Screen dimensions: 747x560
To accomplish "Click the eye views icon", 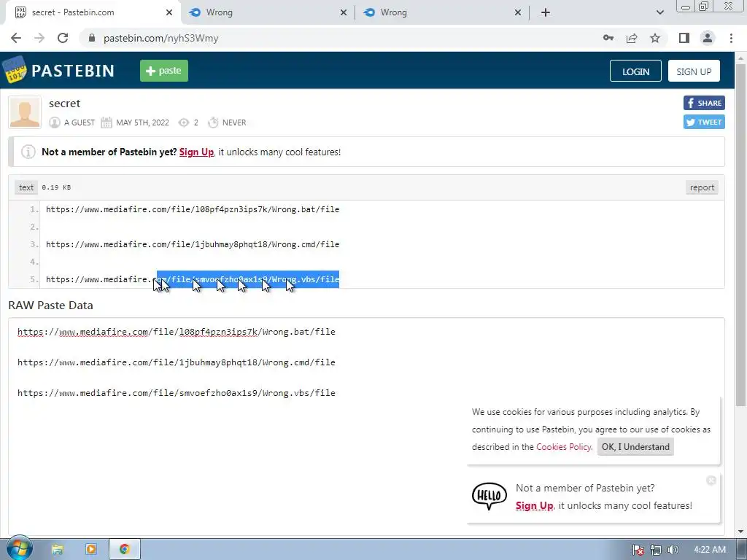I will 183,122.
